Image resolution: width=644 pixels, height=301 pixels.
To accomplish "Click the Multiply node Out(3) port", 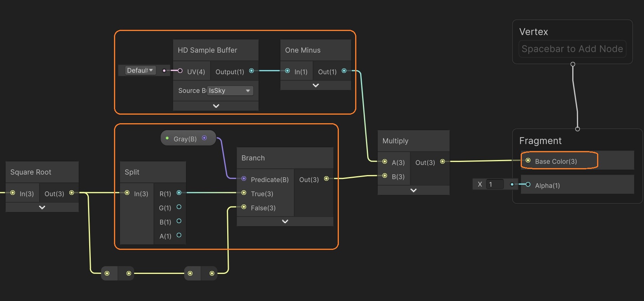I will pos(442,162).
